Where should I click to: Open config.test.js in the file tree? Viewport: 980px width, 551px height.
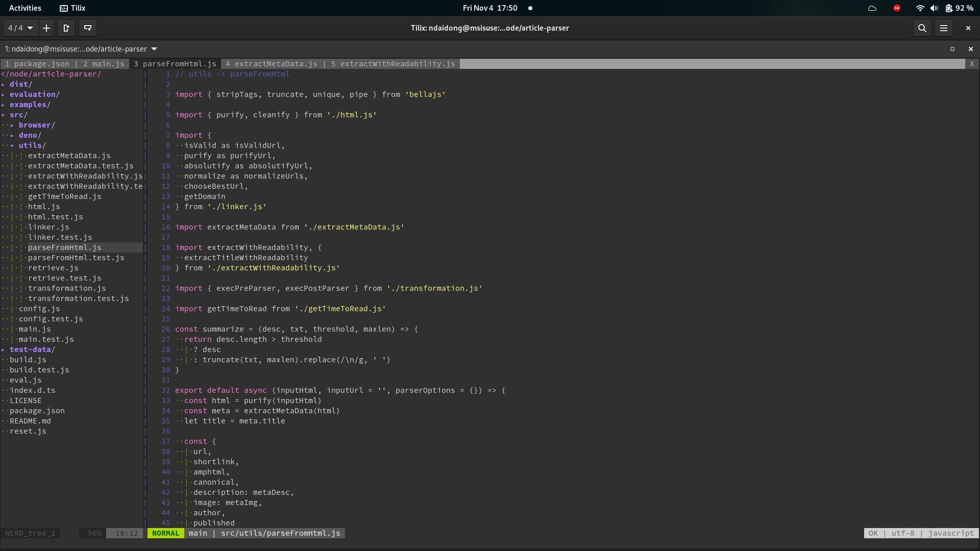tap(51, 319)
